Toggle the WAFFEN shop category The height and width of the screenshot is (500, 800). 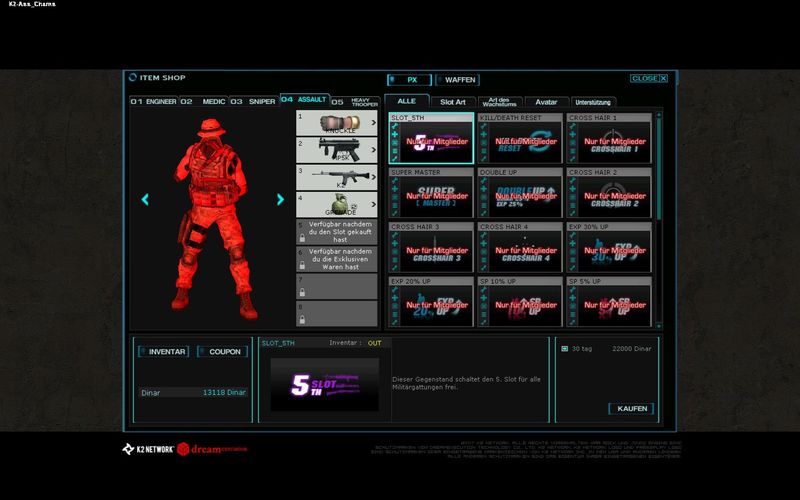457,80
